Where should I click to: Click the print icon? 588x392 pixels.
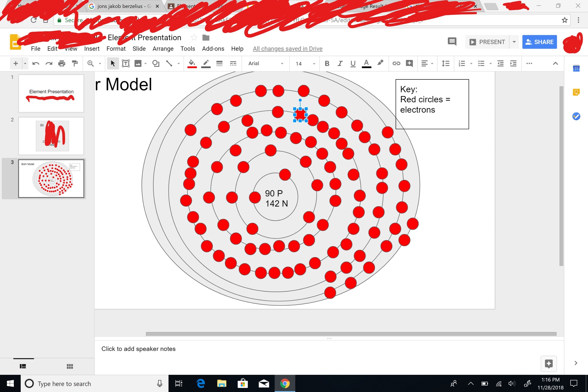click(61, 64)
